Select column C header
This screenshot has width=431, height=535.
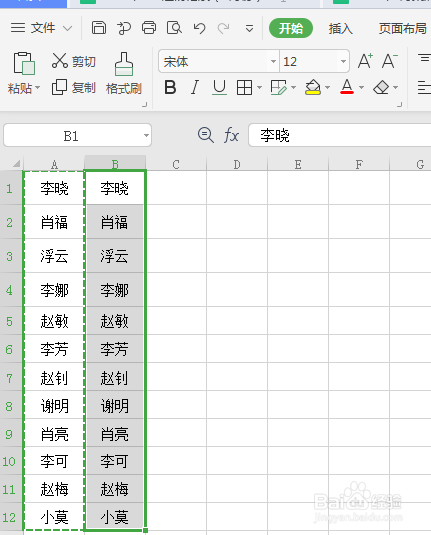tap(176, 164)
